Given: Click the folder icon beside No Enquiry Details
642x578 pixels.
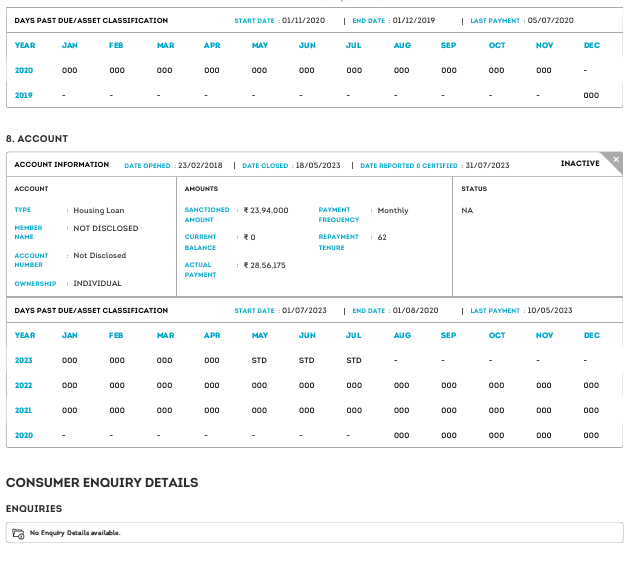Looking at the screenshot, I should tap(18, 533).
